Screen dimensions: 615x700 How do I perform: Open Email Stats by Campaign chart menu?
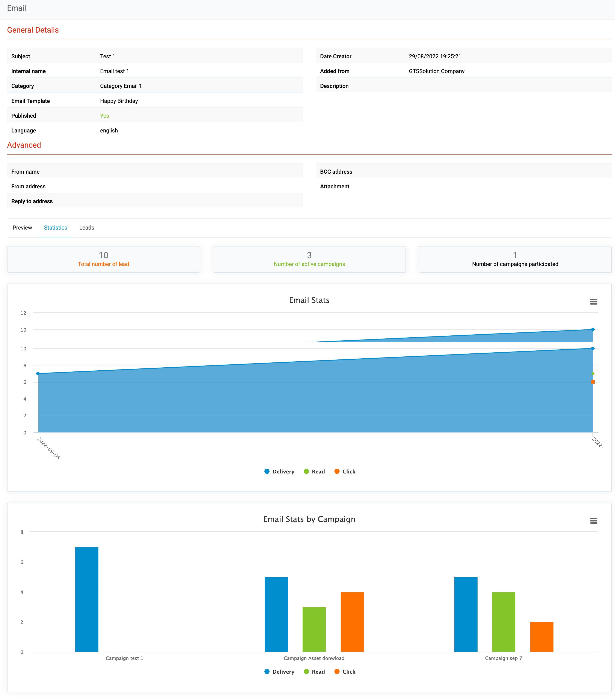point(593,521)
